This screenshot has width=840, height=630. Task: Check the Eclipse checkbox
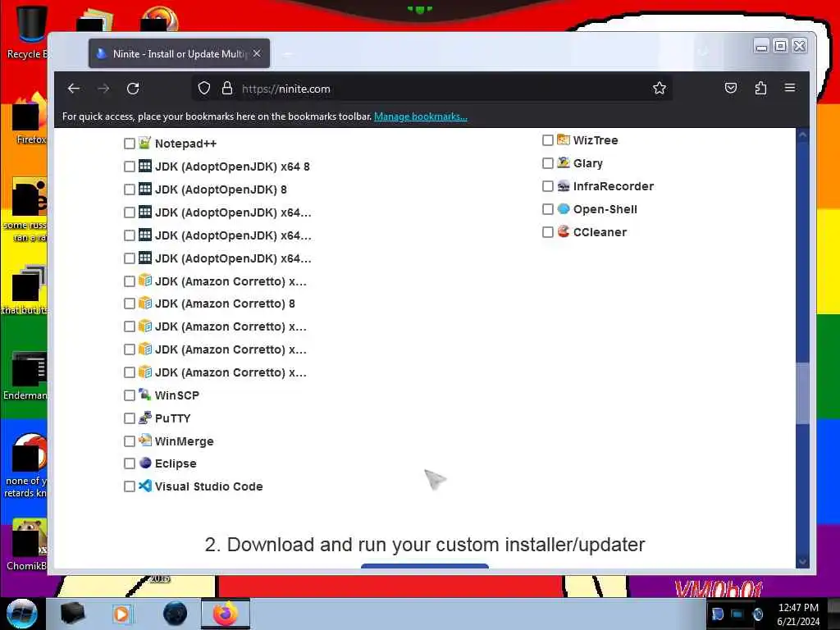(x=129, y=463)
